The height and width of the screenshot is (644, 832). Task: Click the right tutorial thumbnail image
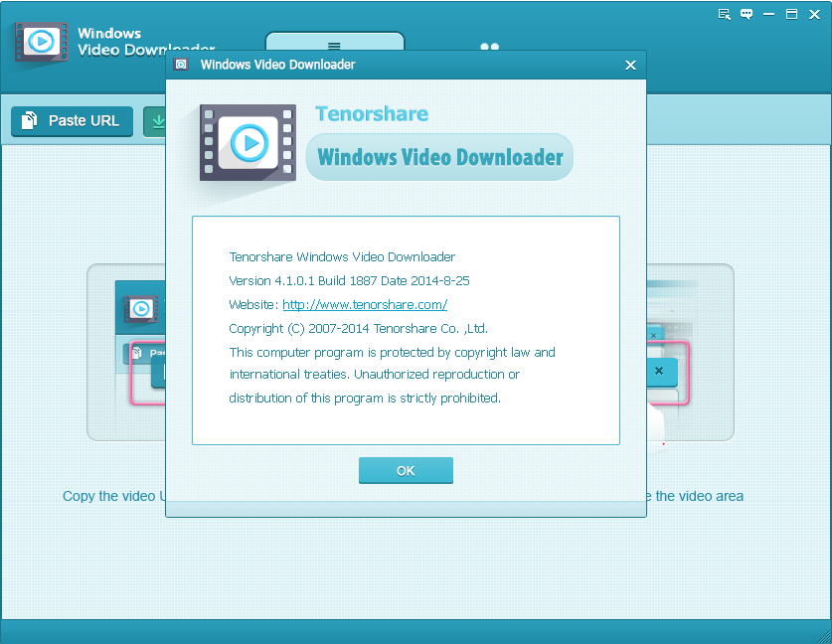[690, 352]
